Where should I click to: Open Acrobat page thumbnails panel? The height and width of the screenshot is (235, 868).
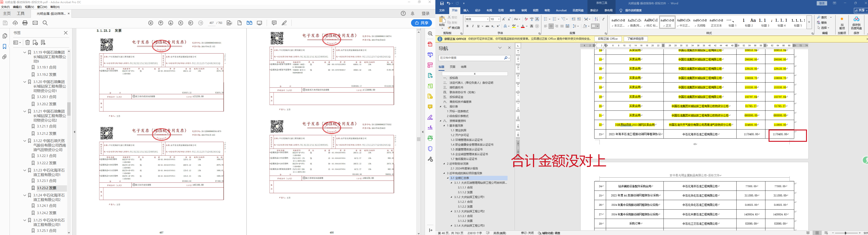click(5, 36)
